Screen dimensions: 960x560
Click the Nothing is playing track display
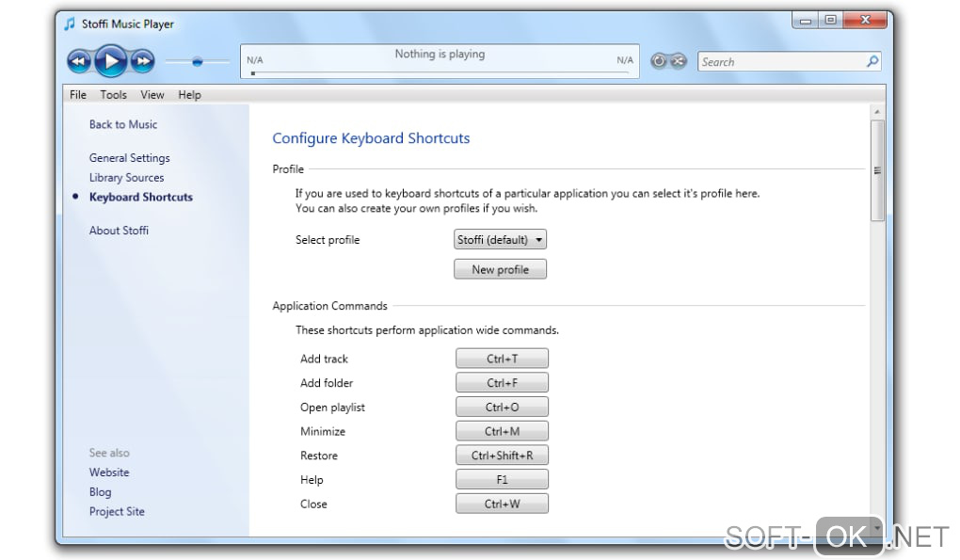coord(440,60)
